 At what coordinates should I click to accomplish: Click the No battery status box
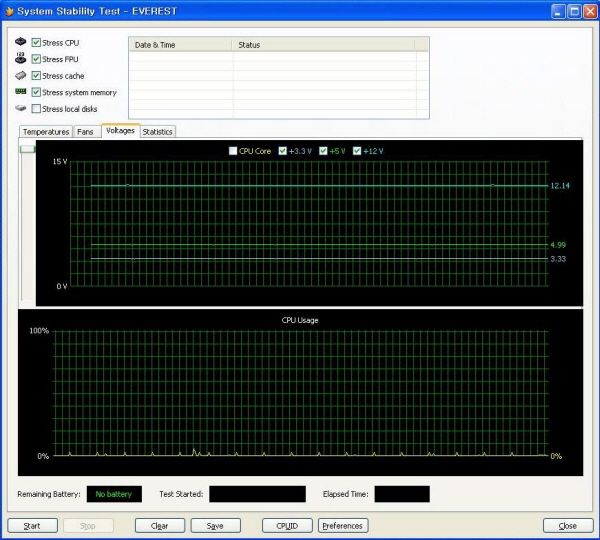114,494
